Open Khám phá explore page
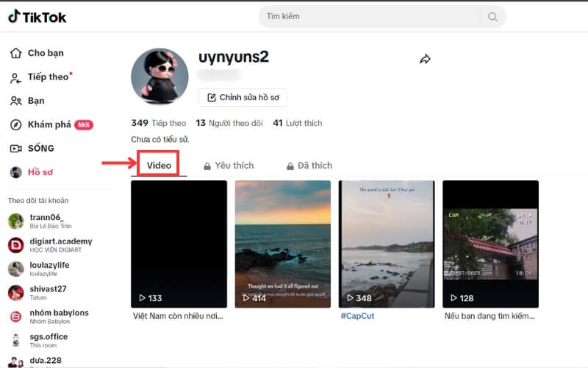This screenshot has height=368, width=588. point(51,124)
